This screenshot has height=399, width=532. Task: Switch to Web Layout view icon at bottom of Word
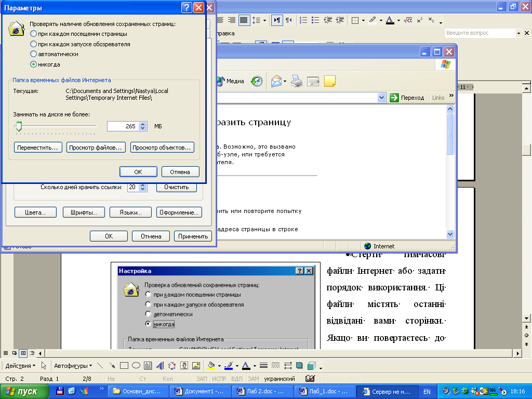[x=14, y=353]
